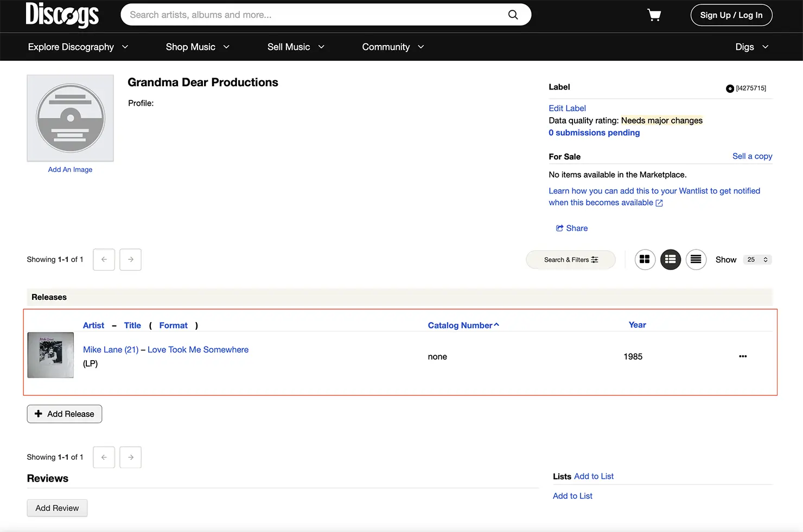The height and width of the screenshot is (532, 803).
Task: Click the Add Release button
Action: coord(65,414)
